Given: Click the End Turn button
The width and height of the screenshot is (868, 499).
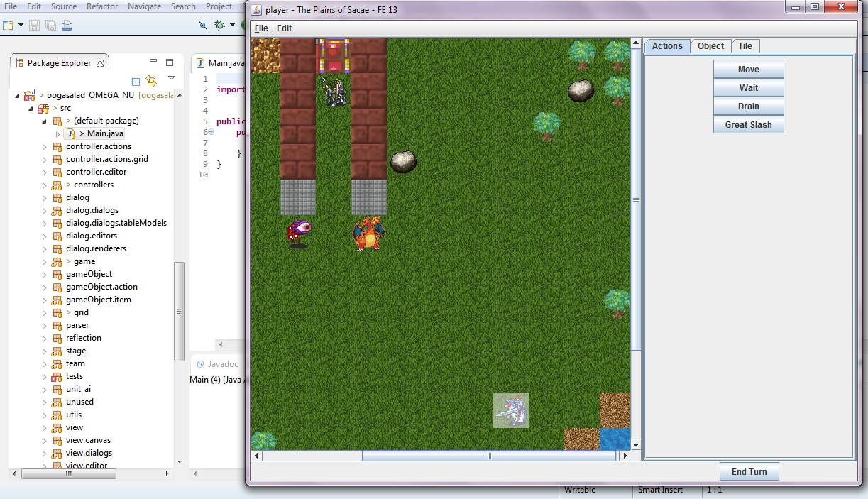Looking at the screenshot, I should point(749,472).
